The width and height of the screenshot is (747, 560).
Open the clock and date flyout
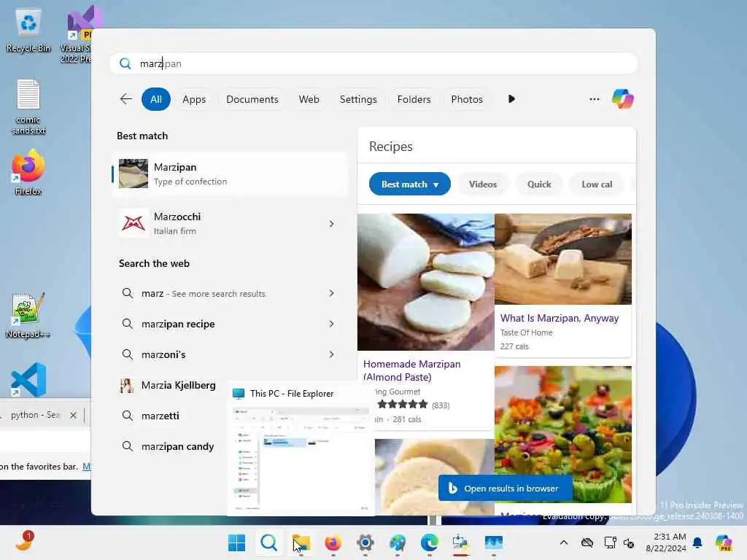tap(666, 542)
